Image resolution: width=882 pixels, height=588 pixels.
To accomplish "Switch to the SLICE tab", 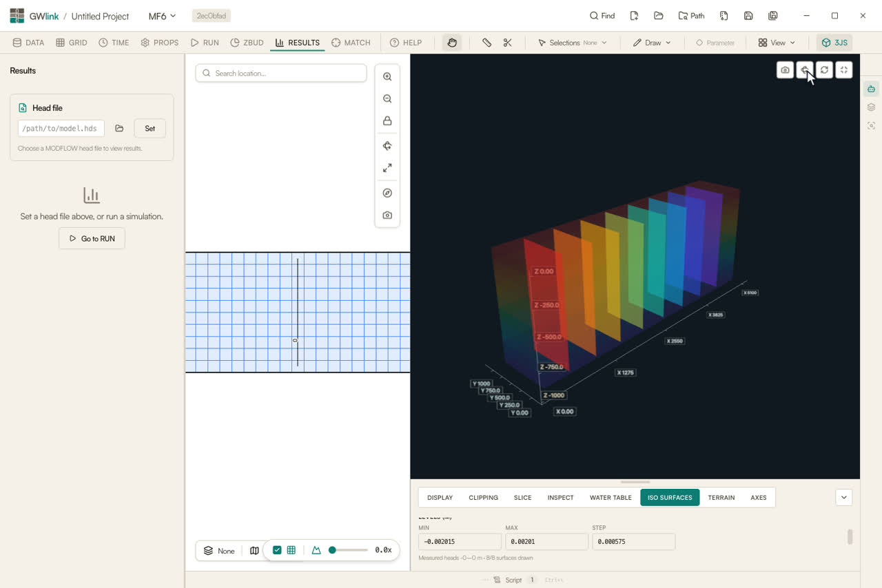I will tap(522, 497).
